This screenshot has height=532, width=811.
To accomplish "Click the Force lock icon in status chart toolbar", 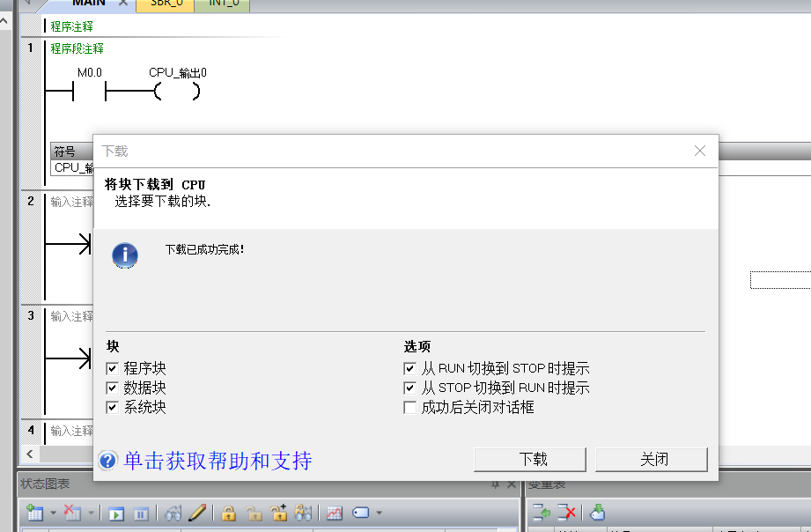I will 227,513.
